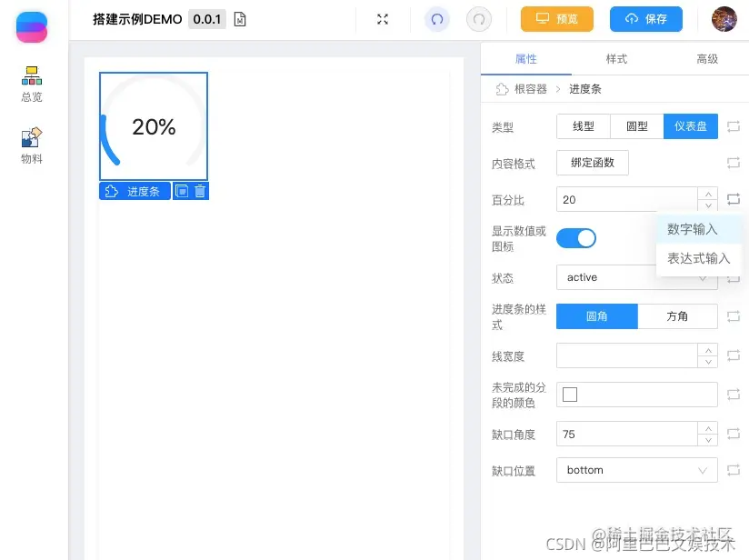Image resolution: width=749 pixels, height=560 pixels.
Task: Click the copy icon on the 进度条 component
Action: click(x=184, y=191)
